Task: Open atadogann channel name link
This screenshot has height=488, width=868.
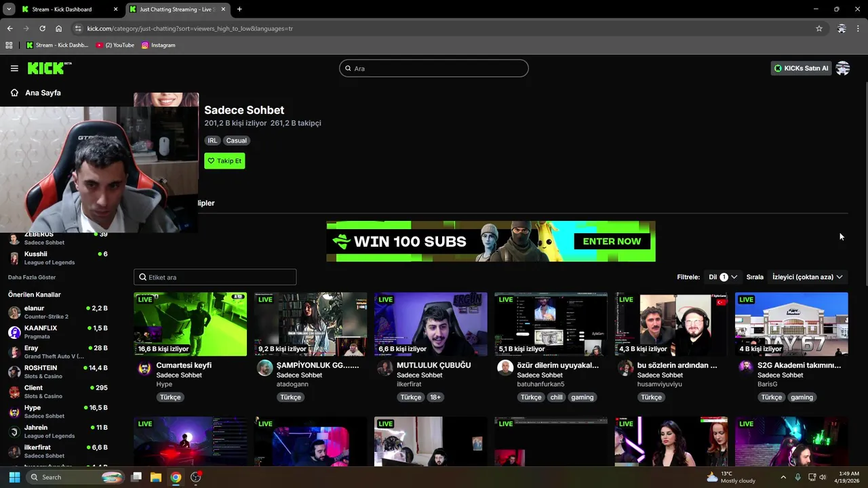Action: (x=292, y=384)
